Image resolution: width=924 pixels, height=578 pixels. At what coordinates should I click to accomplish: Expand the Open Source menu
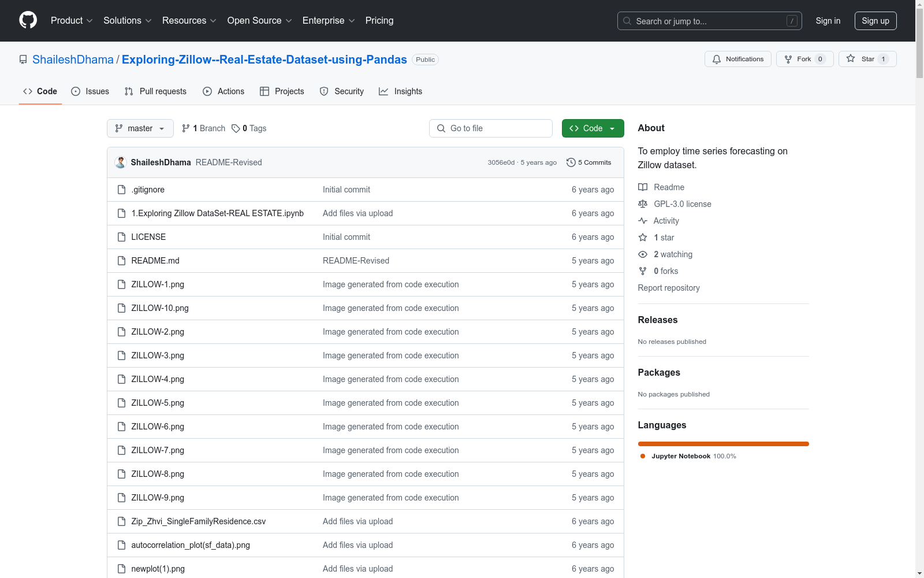coord(260,21)
